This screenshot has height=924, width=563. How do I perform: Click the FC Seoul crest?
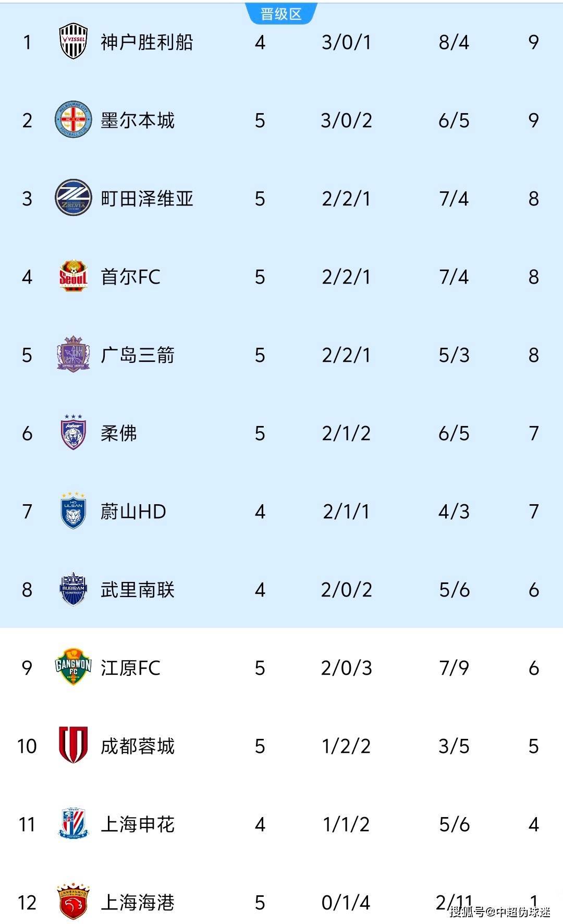point(73,276)
